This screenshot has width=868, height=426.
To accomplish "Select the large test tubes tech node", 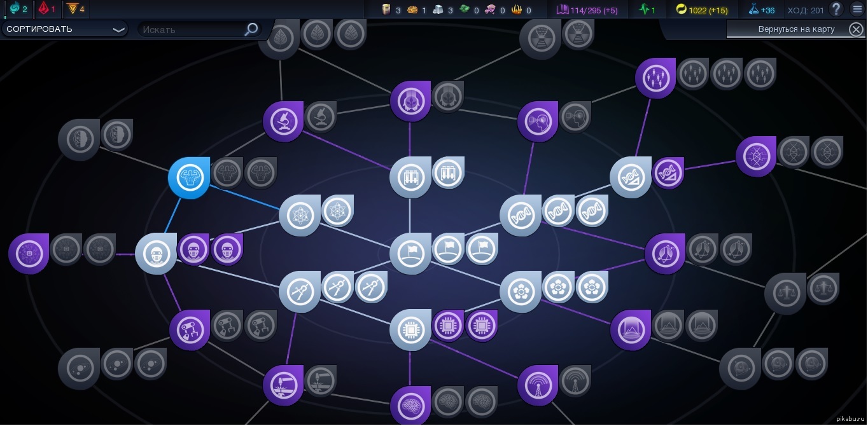I will (410, 177).
